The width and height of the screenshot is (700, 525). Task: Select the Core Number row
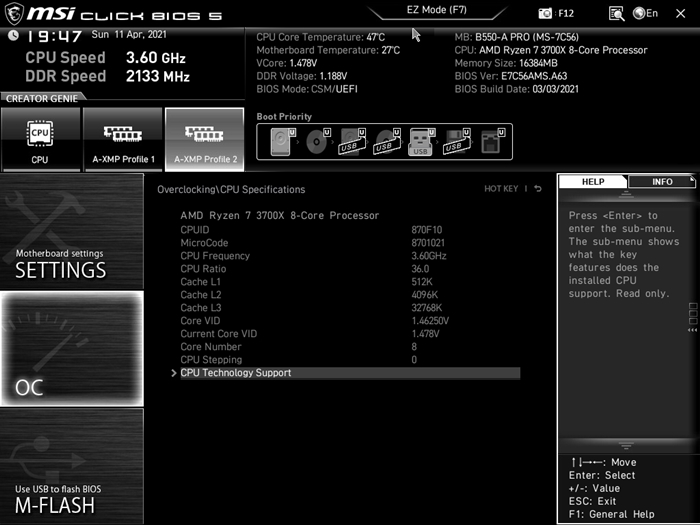tap(350, 346)
